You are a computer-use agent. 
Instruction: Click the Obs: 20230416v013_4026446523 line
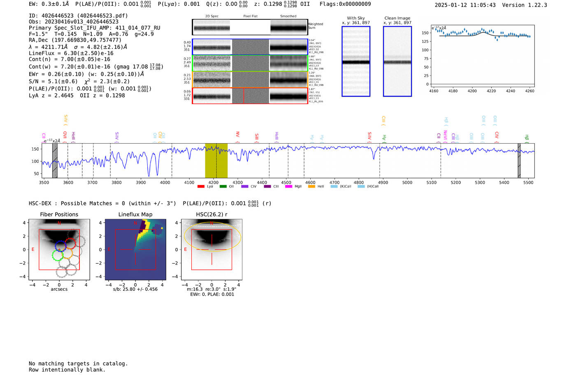(x=74, y=22)
